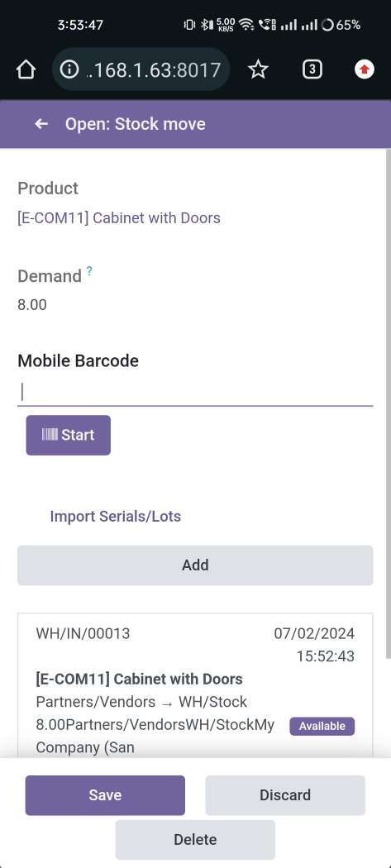This screenshot has width=391, height=868.
Task: Open the browser home icon
Action: [26, 69]
